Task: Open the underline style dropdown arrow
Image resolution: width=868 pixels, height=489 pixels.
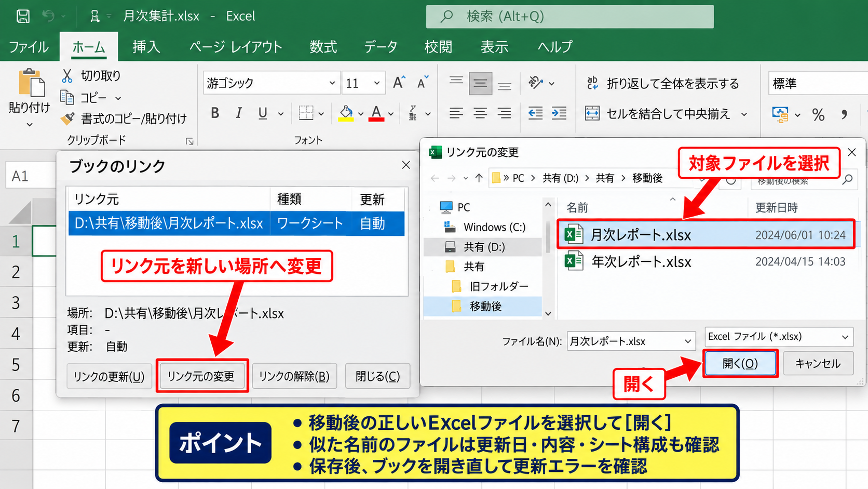Action: pyautogui.click(x=281, y=113)
